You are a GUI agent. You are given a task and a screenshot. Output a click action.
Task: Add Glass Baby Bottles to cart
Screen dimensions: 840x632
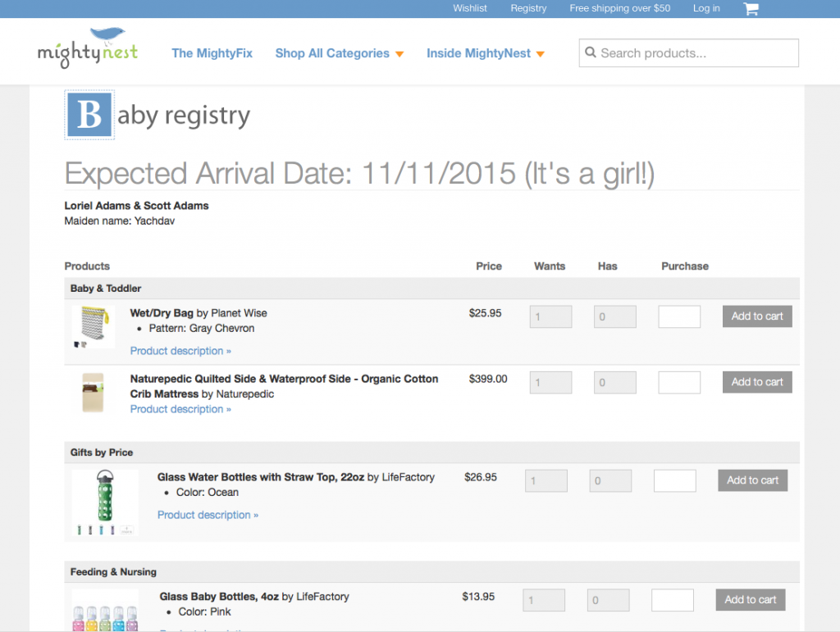[751, 600]
